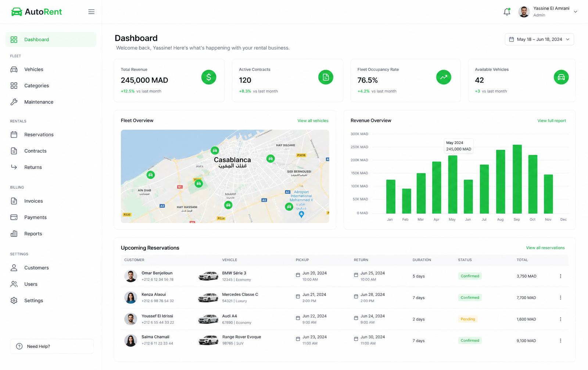Open the notifications bell

click(x=507, y=12)
